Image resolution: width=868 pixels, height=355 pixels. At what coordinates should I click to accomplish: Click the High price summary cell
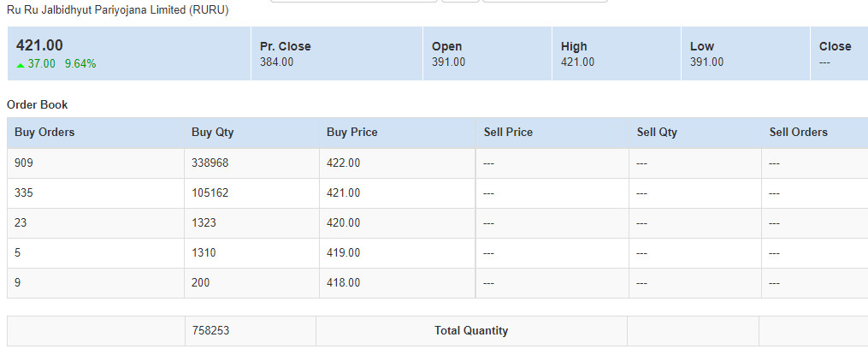[616, 54]
